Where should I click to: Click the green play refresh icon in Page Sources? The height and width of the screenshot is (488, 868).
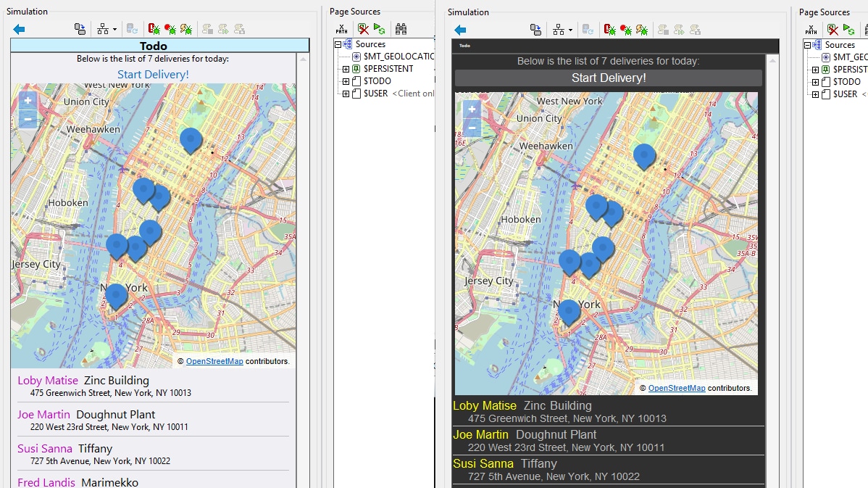click(x=378, y=28)
